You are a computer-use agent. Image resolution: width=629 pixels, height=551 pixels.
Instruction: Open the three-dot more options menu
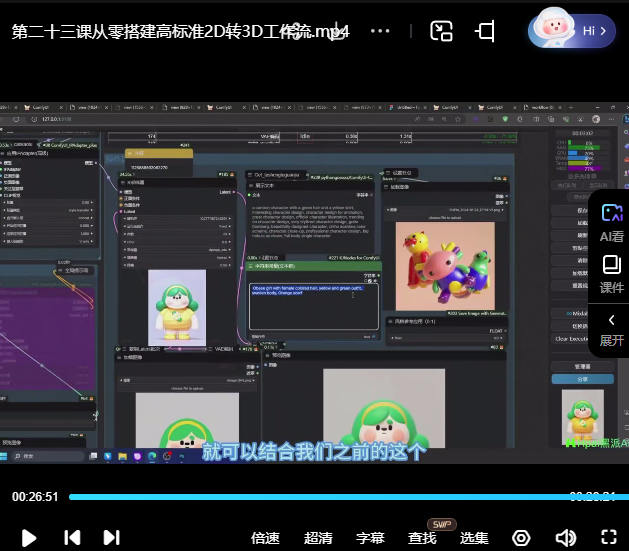[380, 31]
